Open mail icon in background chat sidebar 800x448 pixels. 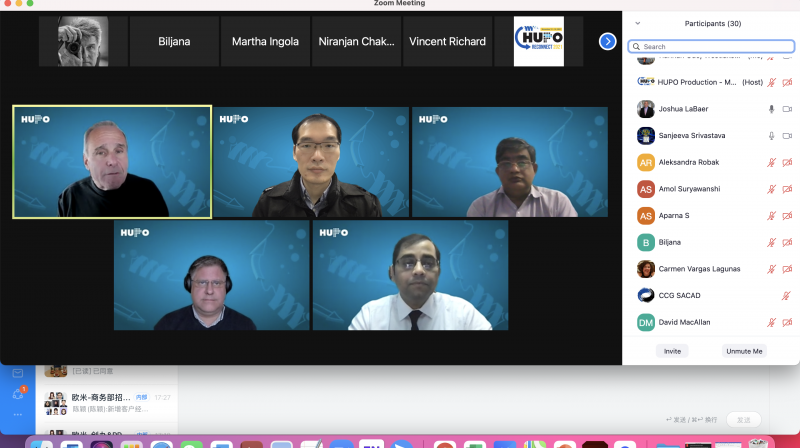(x=18, y=373)
